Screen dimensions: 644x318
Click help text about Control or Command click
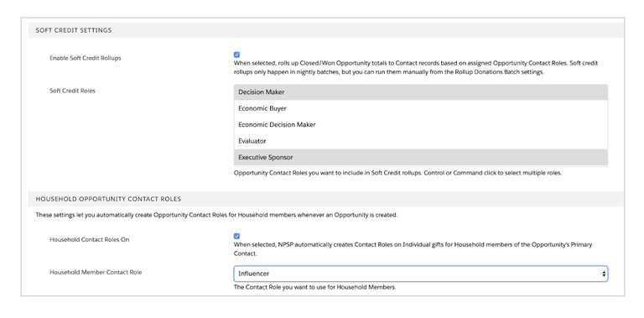point(397,173)
